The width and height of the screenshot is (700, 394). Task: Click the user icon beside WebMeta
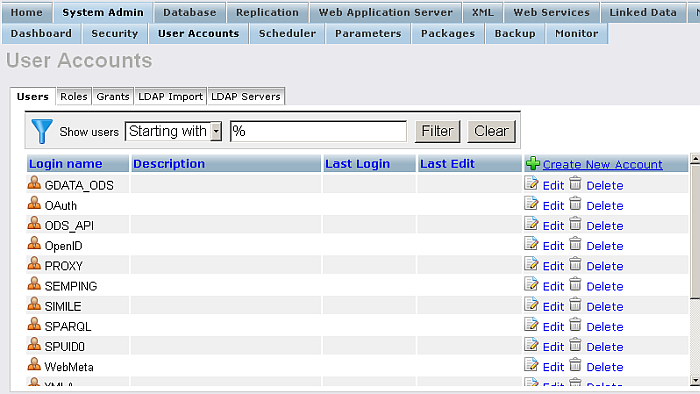coord(34,364)
